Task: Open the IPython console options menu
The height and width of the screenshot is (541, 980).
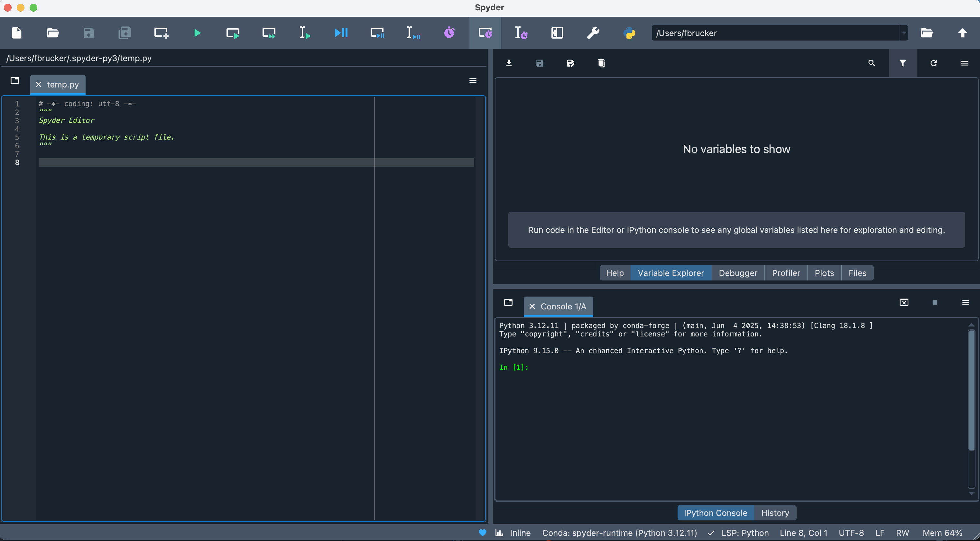Action: click(x=966, y=302)
